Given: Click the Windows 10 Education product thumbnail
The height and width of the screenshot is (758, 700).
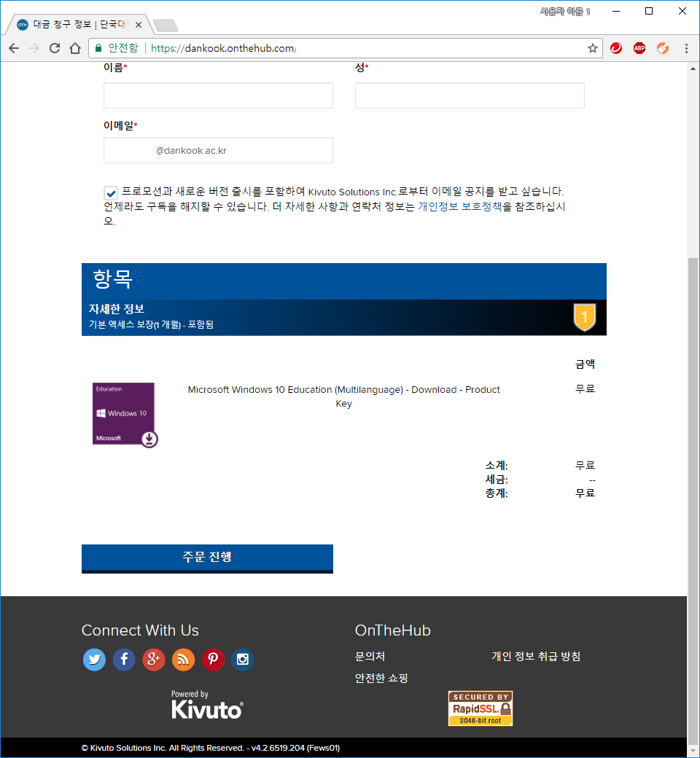Looking at the screenshot, I should [x=124, y=414].
